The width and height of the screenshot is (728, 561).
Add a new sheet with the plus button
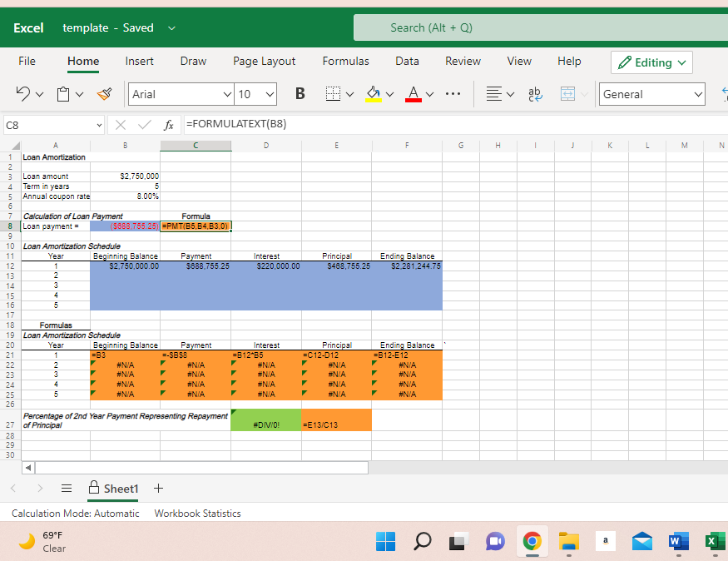[158, 489]
